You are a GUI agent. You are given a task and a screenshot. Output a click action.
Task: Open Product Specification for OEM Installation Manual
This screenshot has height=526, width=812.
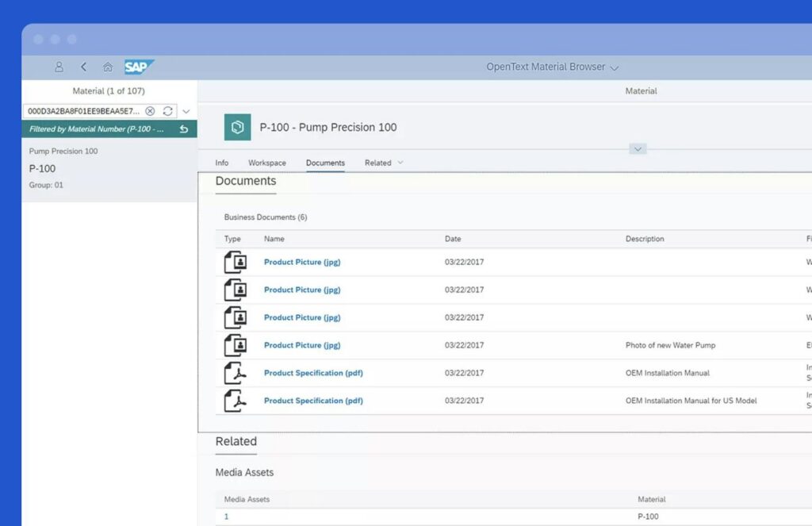pos(313,373)
